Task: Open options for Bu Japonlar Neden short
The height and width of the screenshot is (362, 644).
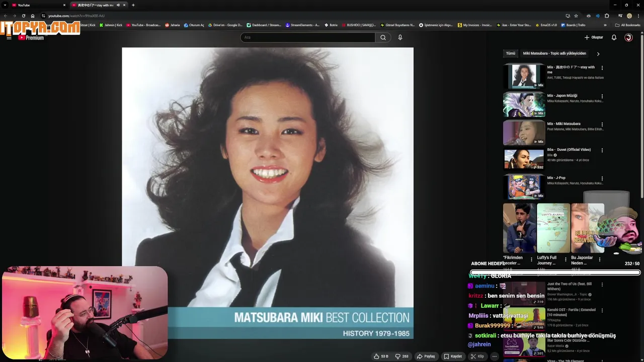Action: [x=599, y=260]
